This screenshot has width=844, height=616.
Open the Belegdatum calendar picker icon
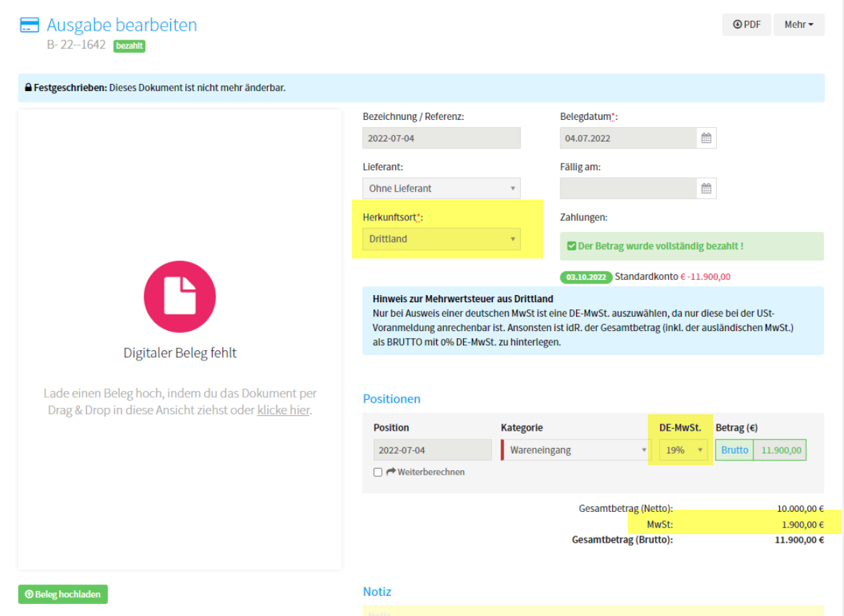pos(706,139)
